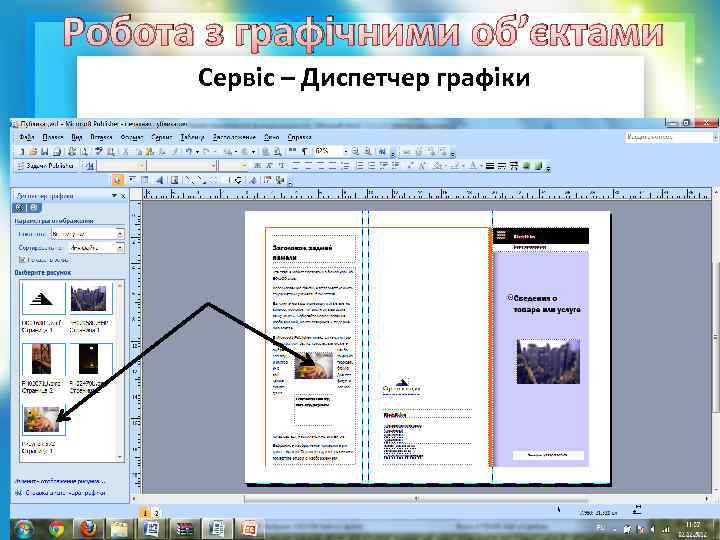Select the highlighted Select Objects tool
720x540 pixels.
[117, 180]
